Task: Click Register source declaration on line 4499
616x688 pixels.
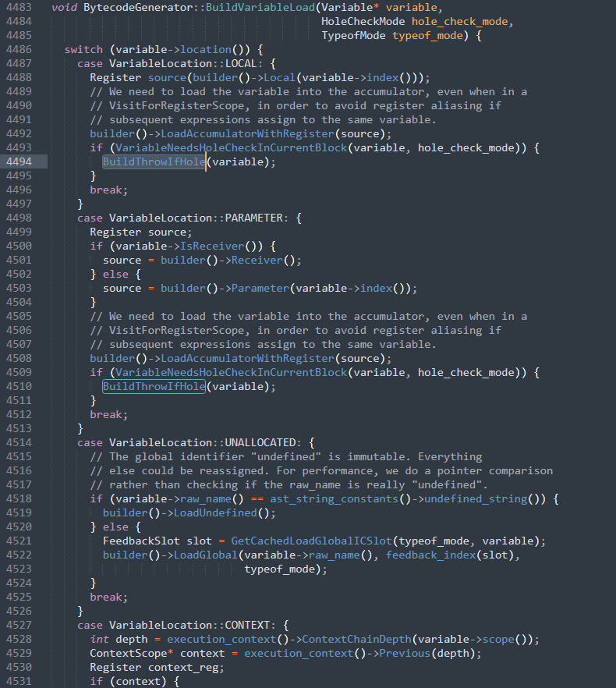Action: 141,232
